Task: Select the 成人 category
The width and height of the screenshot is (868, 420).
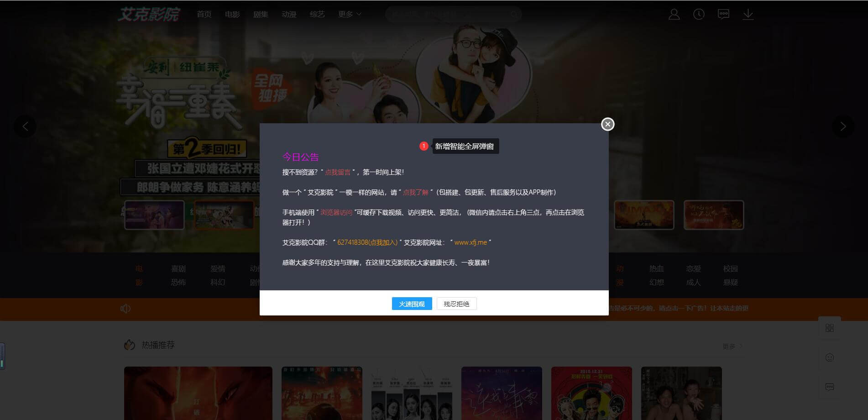Action: (694, 283)
